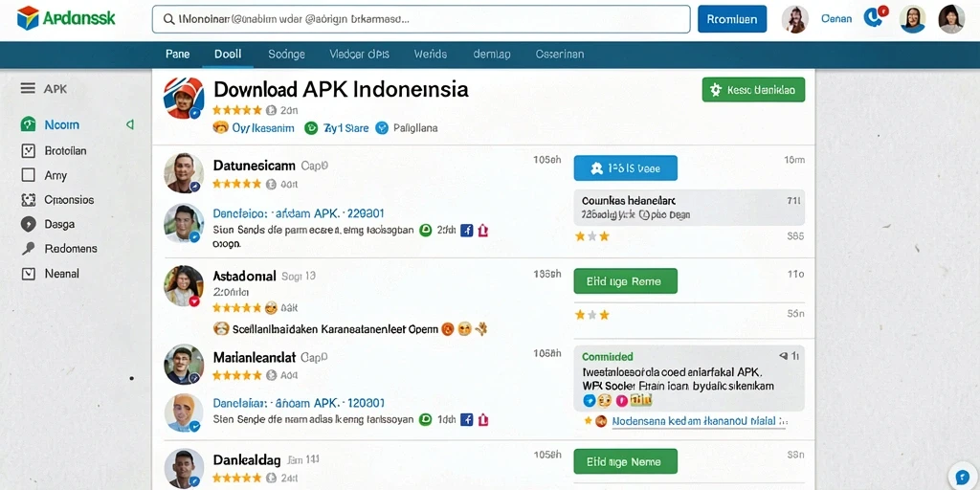Image resolution: width=980 pixels, height=490 pixels.
Task: Toggle the hamburger menu beside APK
Action: tap(28, 89)
